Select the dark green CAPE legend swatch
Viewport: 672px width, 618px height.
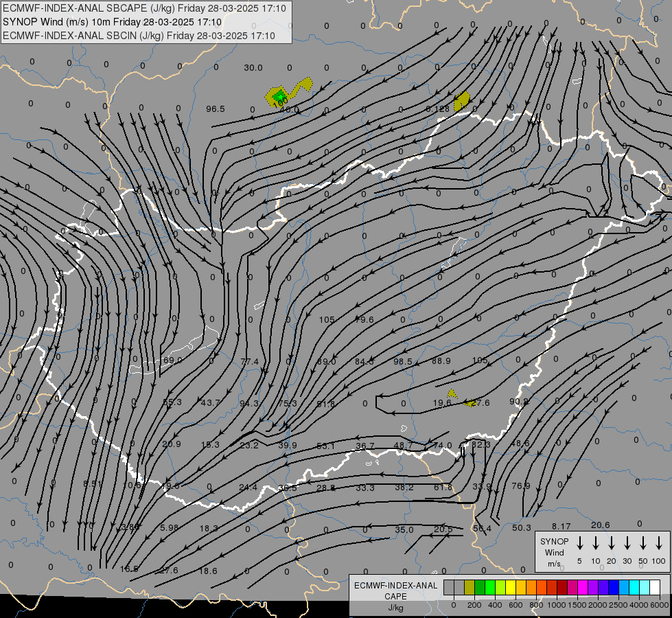coord(480,587)
